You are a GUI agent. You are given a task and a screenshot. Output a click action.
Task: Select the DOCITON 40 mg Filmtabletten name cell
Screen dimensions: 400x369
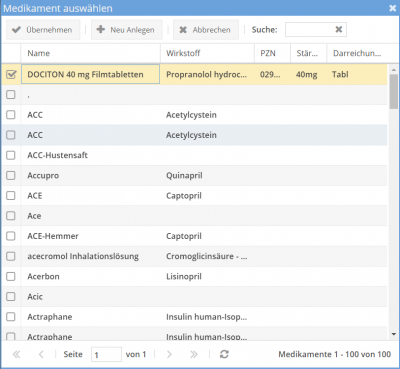[91, 74]
